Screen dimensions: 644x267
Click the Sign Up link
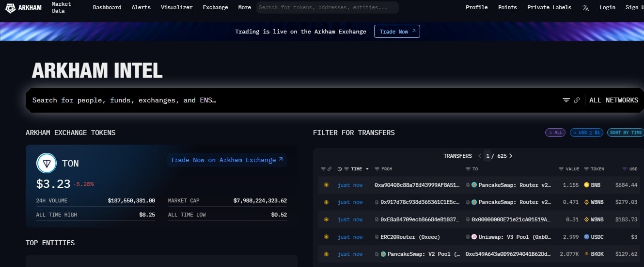coord(634,7)
